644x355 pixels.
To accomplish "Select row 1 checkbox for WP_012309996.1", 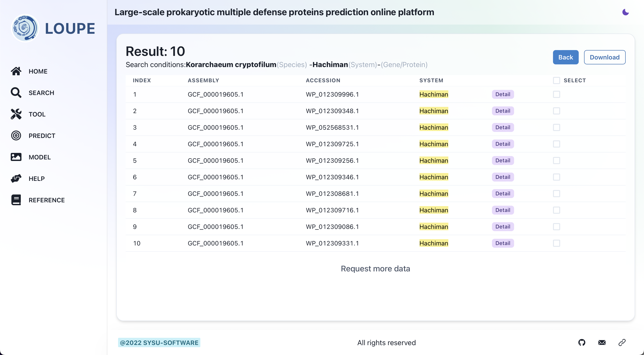I will point(556,94).
